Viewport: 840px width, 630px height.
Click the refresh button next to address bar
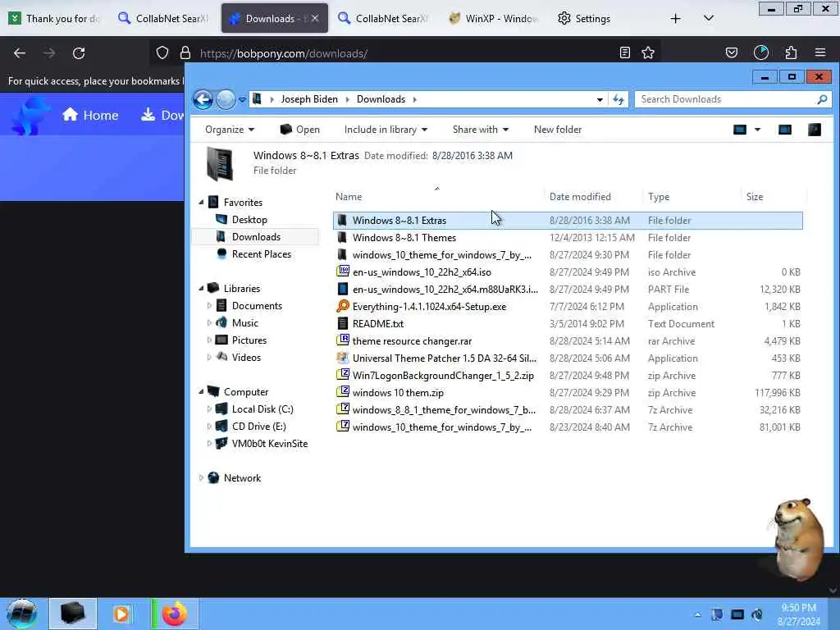click(619, 99)
